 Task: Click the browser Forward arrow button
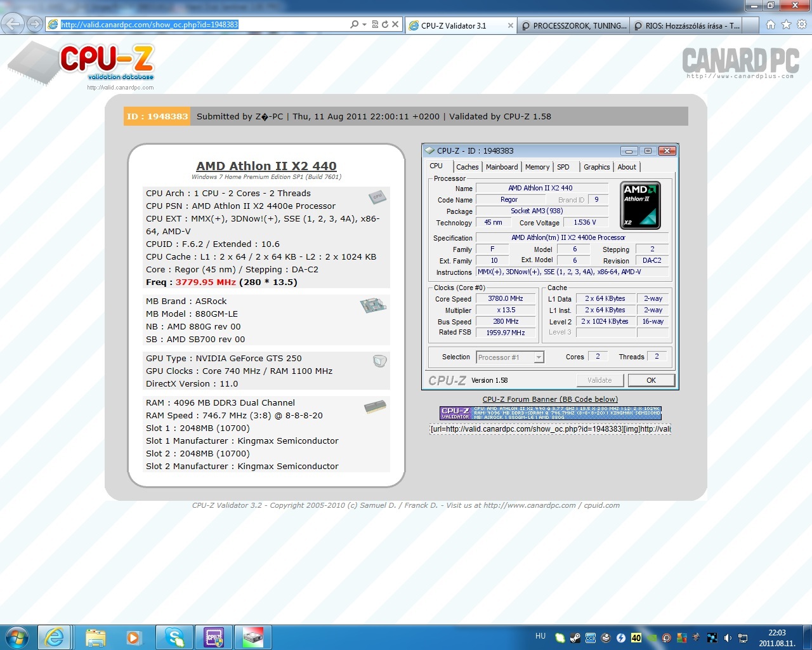pos(35,25)
